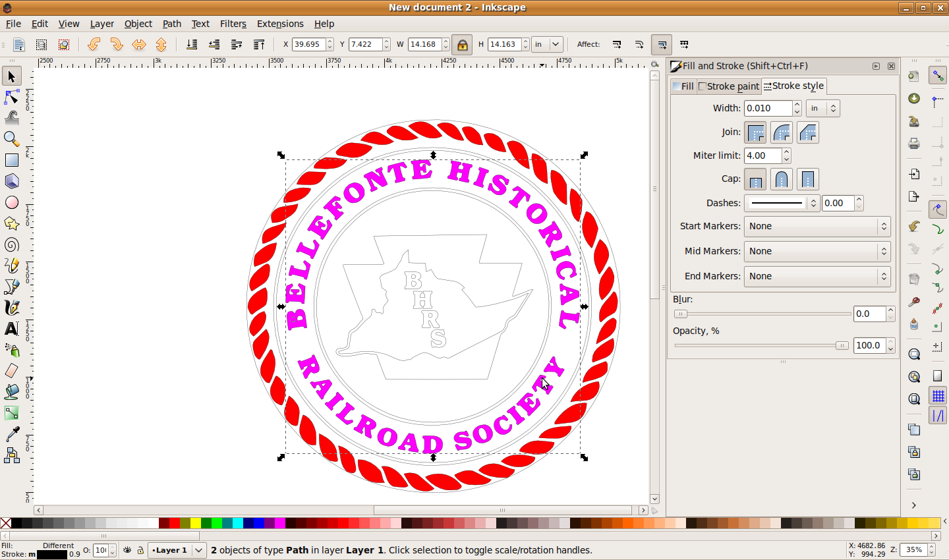The image size is (949, 560).
Task: Open the toolbar units dropdown
Action: [x=548, y=44]
